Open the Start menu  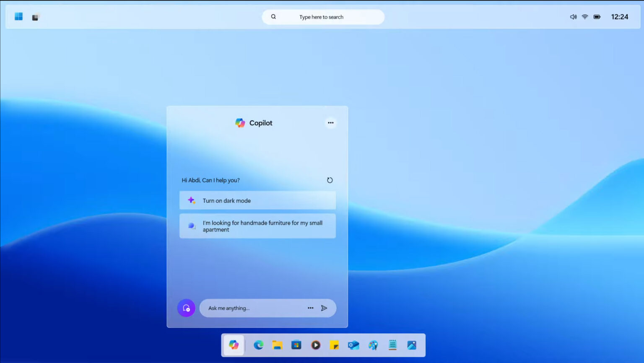[x=18, y=16]
